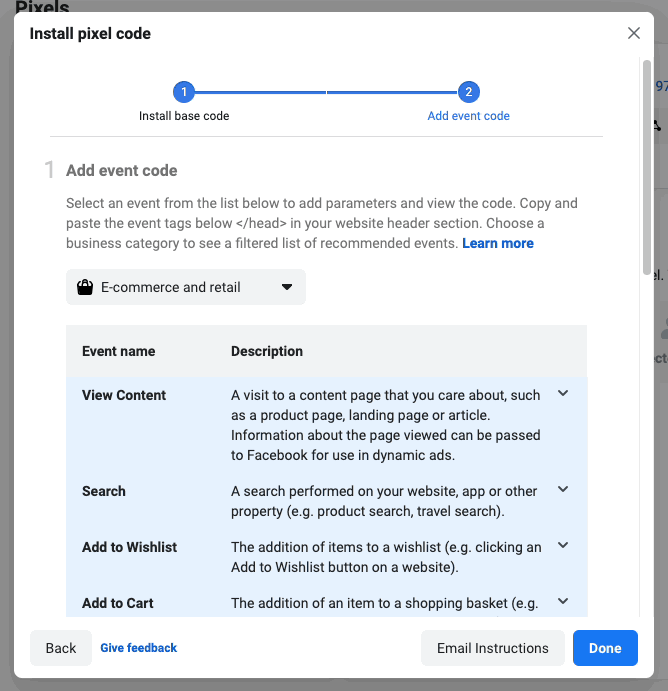Screen dimensions: 668x691
Task: Click the Back button
Action: (x=61, y=648)
